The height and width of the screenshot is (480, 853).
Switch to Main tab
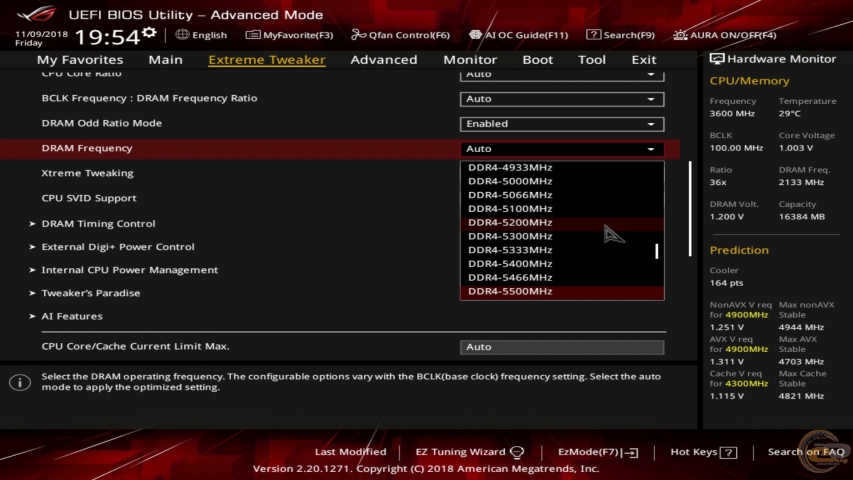[x=165, y=59]
